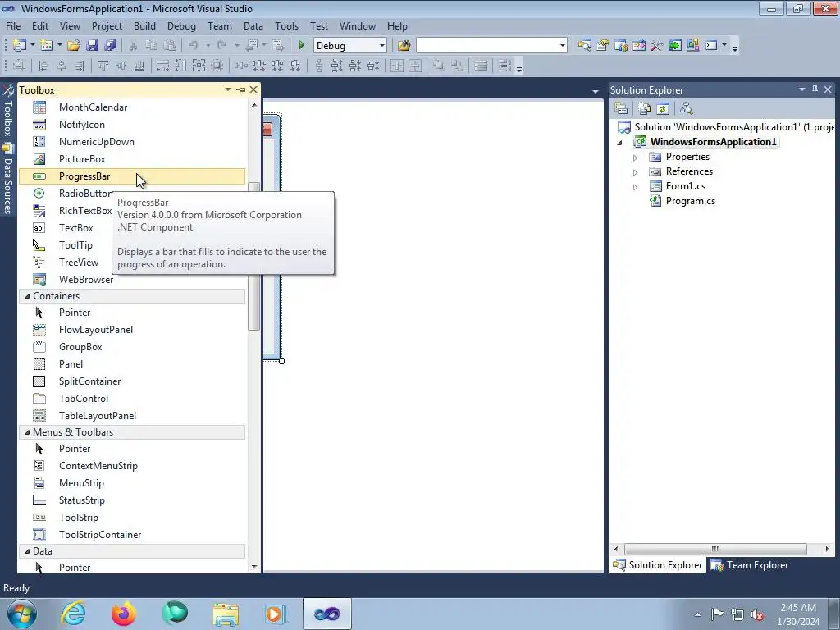The image size is (840, 630).
Task: Toggle the Solution Explorer auto-hide pin
Action: point(815,89)
